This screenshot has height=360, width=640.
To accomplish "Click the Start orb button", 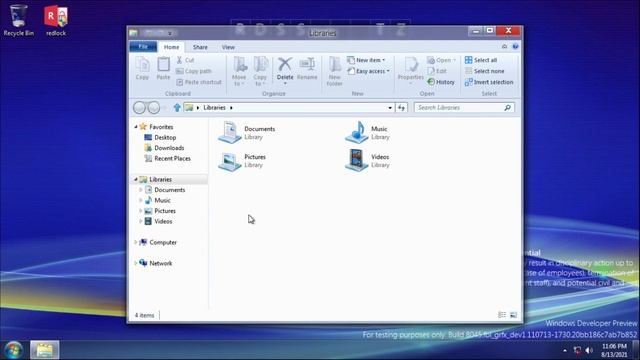I will 13,350.
